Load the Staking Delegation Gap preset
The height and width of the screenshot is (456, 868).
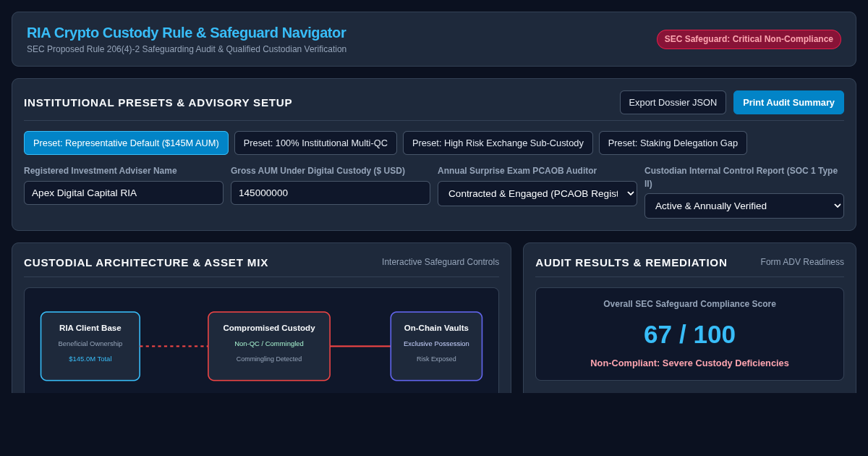673,143
